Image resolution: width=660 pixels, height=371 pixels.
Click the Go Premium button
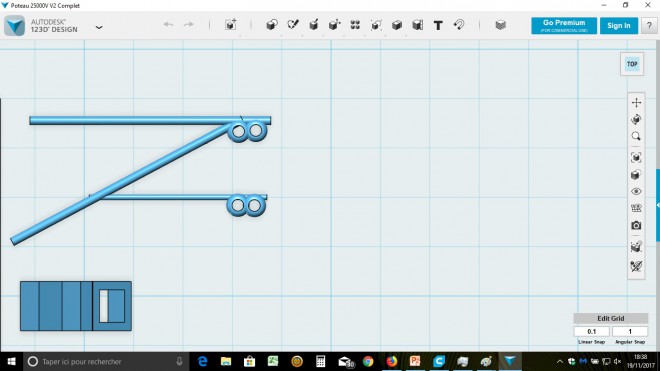click(x=564, y=25)
